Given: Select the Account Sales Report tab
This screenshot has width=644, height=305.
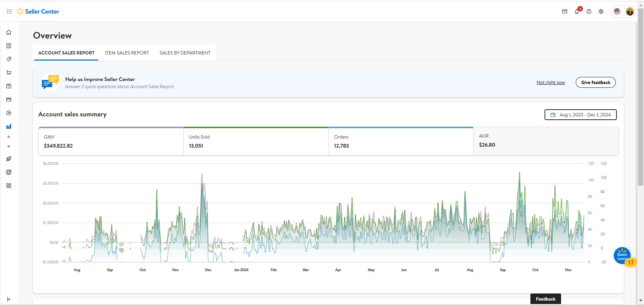Looking at the screenshot, I should click(x=66, y=53).
